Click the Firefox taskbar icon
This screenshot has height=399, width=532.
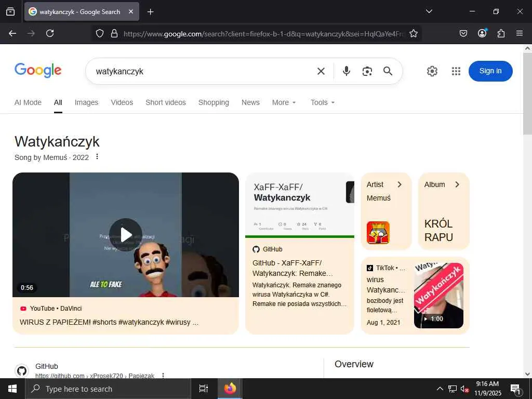tap(230, 389)
